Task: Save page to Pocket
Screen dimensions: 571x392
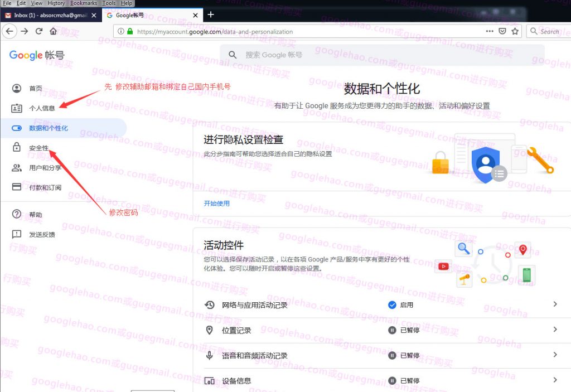Action: pos(502,31)
